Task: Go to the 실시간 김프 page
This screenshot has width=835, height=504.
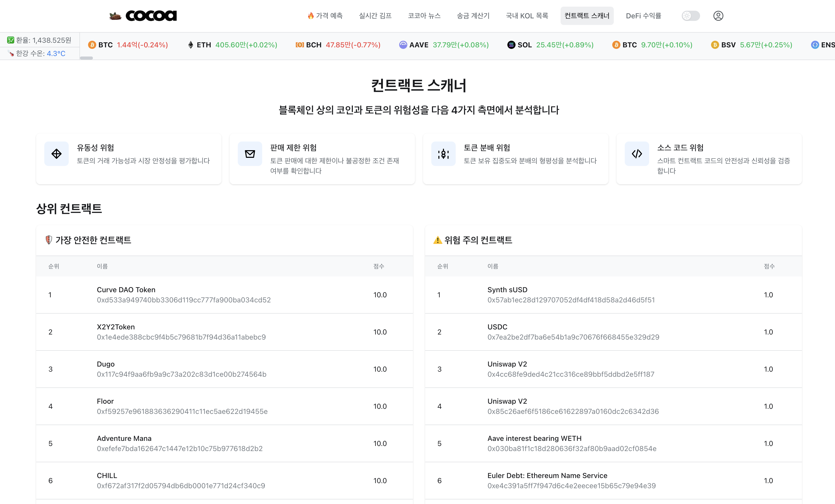Action: 375,16
